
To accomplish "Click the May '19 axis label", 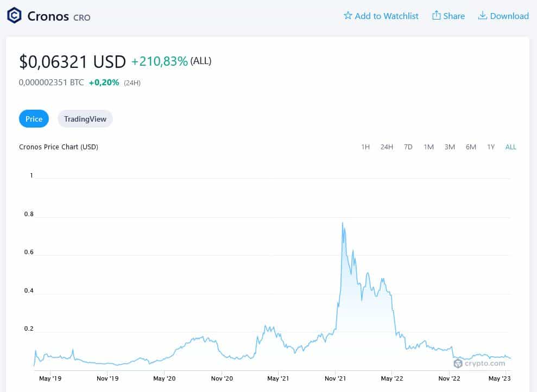I will click(x=50, y=378).
